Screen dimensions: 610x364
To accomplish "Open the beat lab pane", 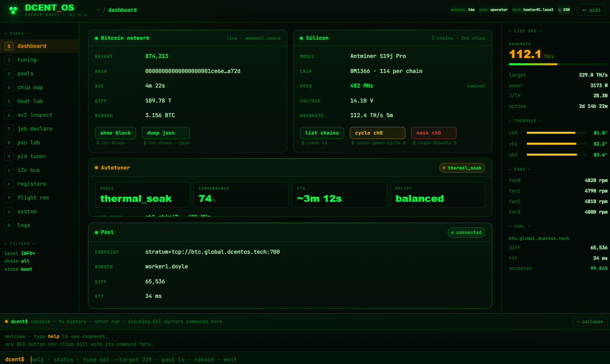I will click(39, 101).
